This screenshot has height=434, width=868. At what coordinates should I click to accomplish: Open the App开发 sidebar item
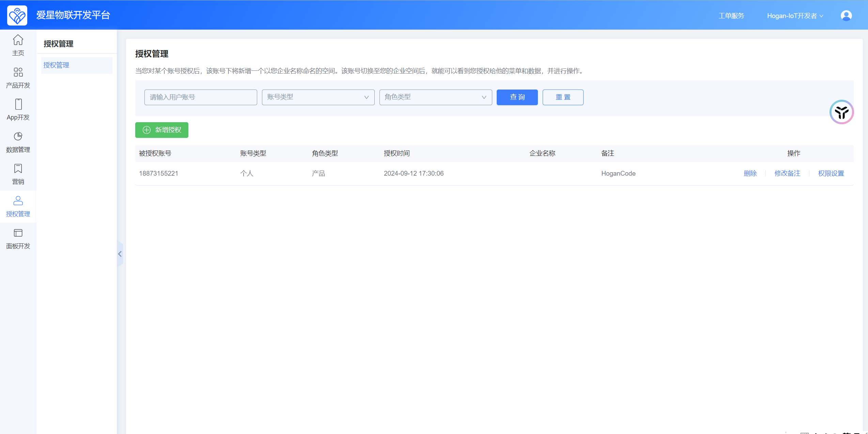point(18,110)
